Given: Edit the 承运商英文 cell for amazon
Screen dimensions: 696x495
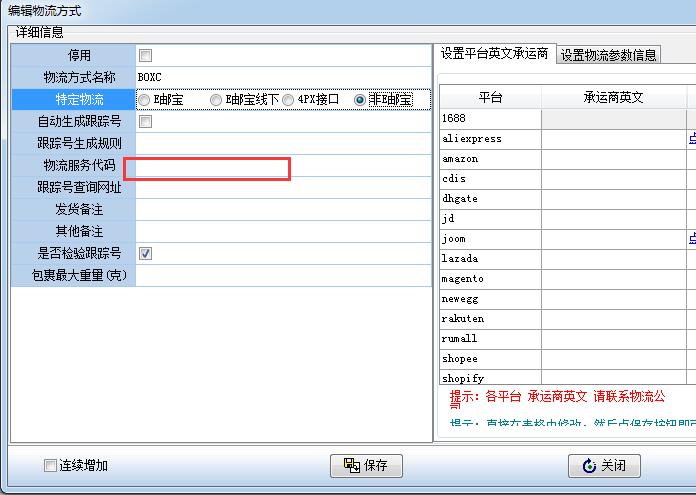Looking at the screenshot, I should [x=614, y=159].
